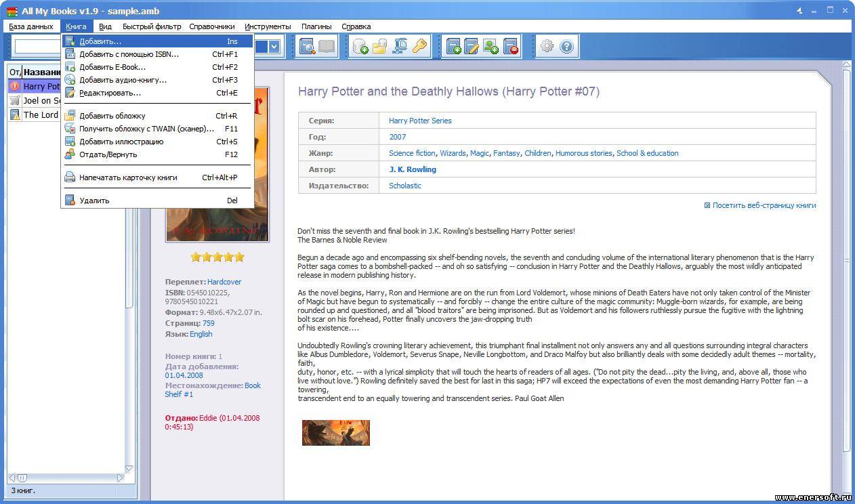Click the English language link

point(201,334)
